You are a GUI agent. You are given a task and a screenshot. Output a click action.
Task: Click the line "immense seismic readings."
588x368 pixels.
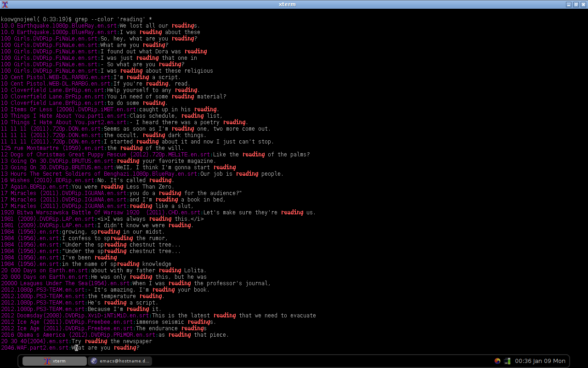(176, 322)
